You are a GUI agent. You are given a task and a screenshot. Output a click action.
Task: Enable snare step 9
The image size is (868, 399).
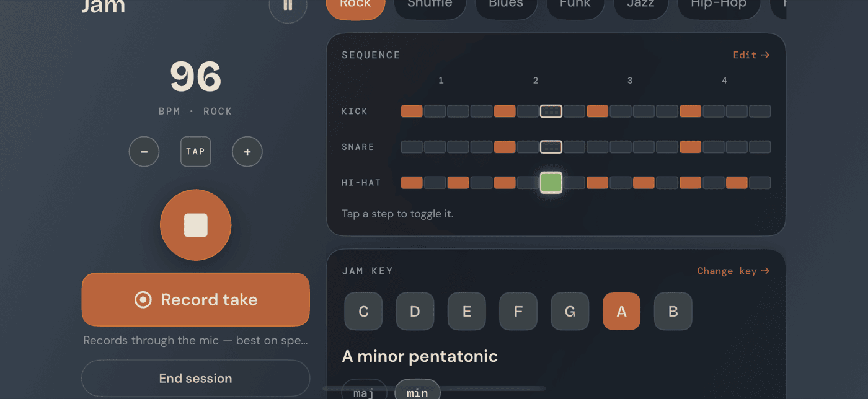(x=598, y=147)
